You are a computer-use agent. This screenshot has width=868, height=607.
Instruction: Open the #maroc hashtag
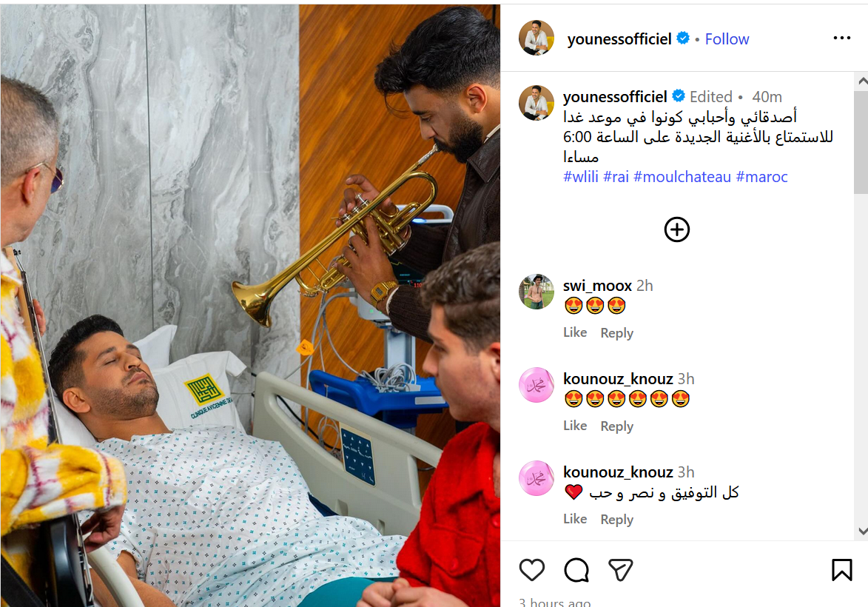click(761, 177)
